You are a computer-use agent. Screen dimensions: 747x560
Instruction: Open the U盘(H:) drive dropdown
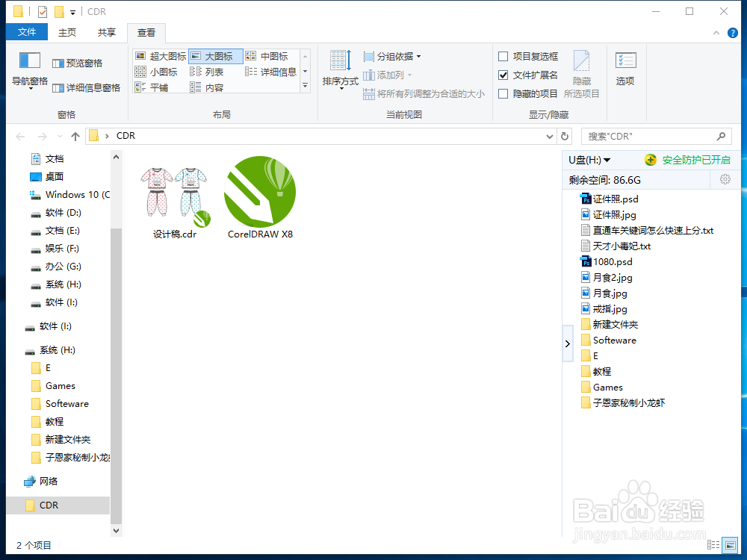click(x=590, y=160)
